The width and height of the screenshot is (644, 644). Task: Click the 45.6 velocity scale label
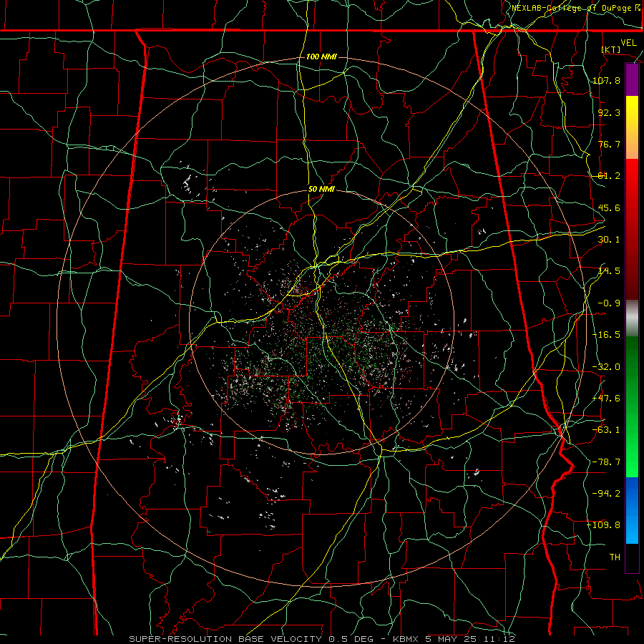click(x=609, y=208)
